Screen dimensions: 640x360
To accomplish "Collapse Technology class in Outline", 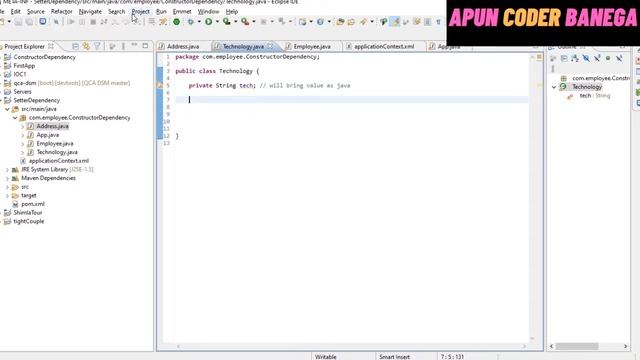I will (x=554, y=87).
